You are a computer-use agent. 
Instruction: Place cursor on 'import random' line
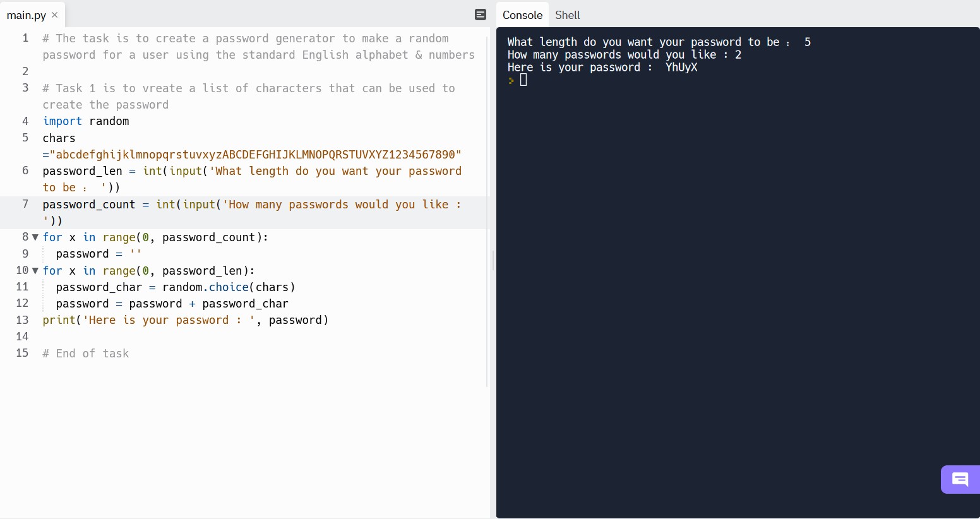(86, 121)
